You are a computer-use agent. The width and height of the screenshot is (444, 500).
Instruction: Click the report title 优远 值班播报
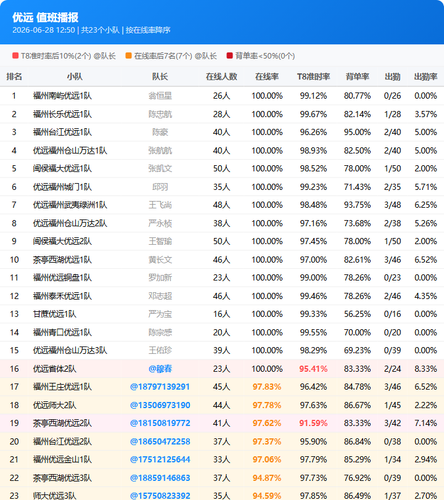(x=45, y=17)
